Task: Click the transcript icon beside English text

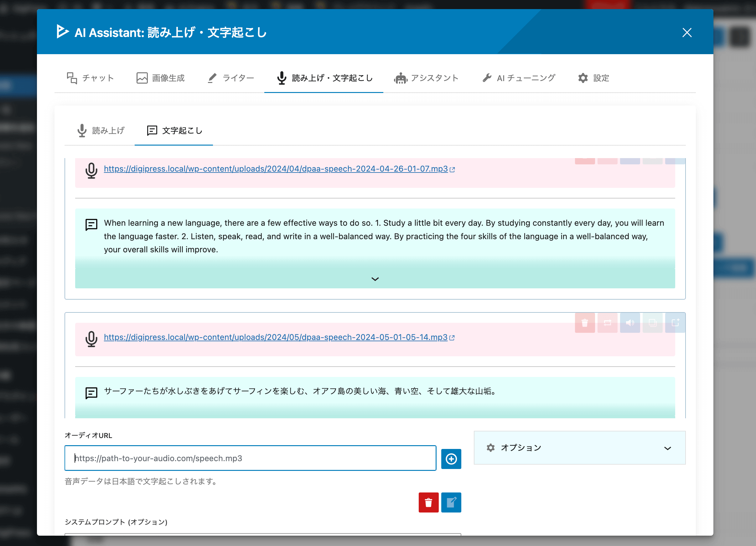Action: (91, 224)
